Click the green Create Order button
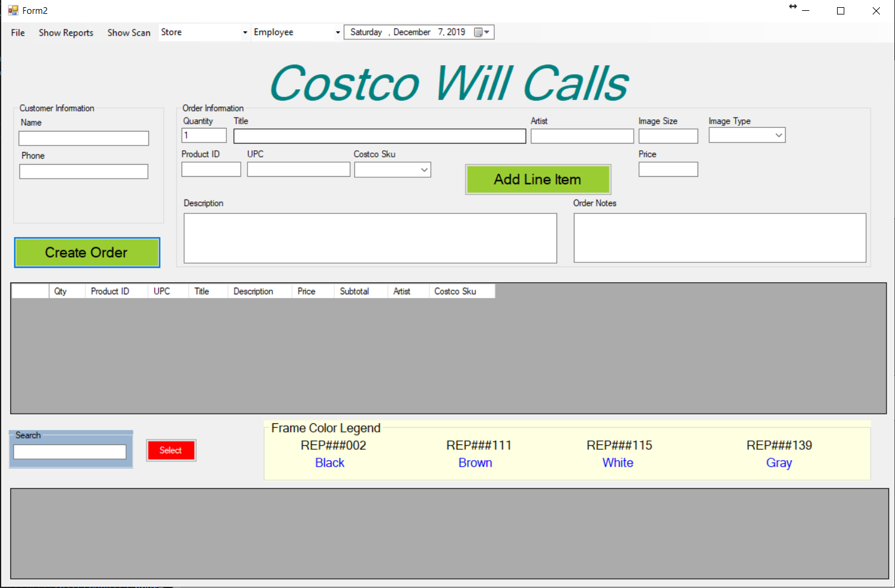 coord(87,252)
